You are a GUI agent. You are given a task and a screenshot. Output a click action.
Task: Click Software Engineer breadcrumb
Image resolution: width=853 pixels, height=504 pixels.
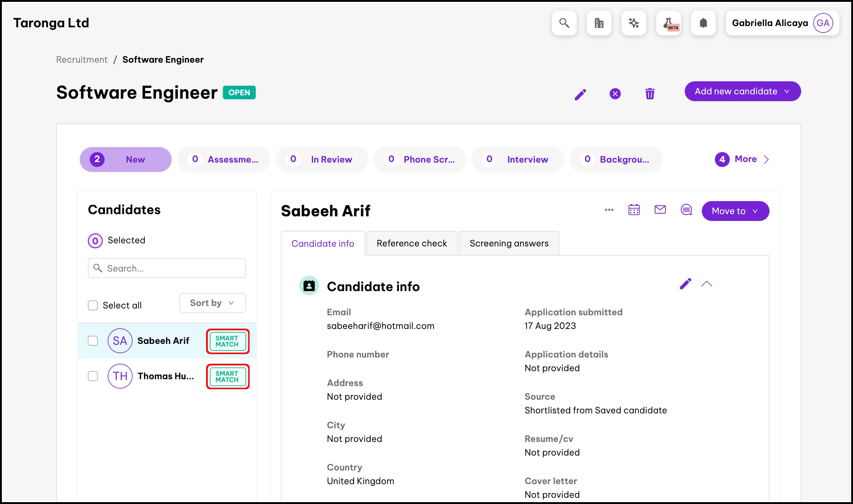163,60
